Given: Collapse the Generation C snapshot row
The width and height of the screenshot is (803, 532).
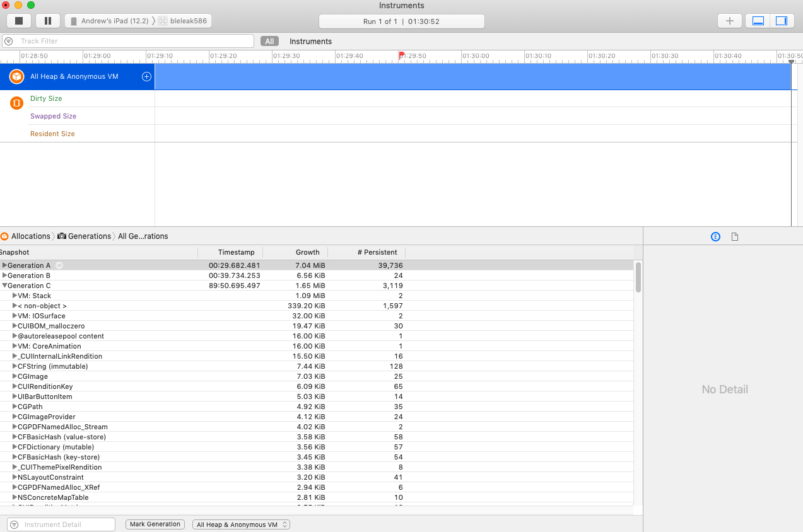Looking at the screenshot, I should [5, 285].
